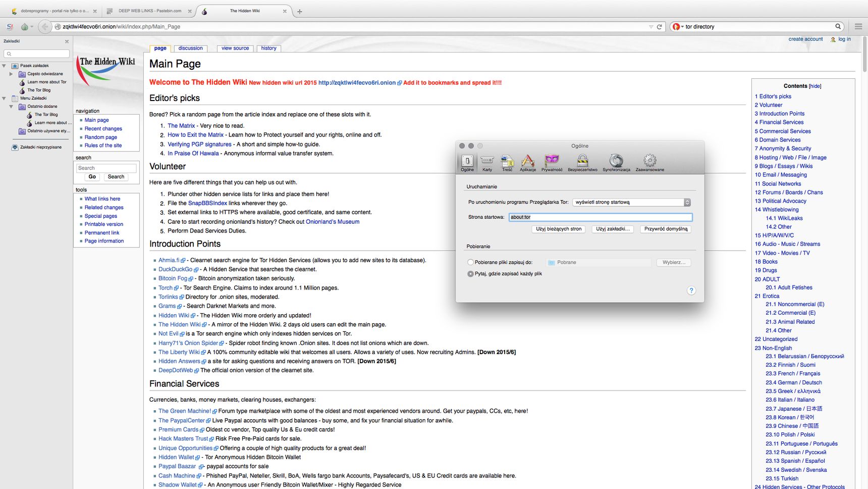Open the Prywatność preferences pane
The height and width of the screenshot is (489, 868).
[x=552, y=163]
